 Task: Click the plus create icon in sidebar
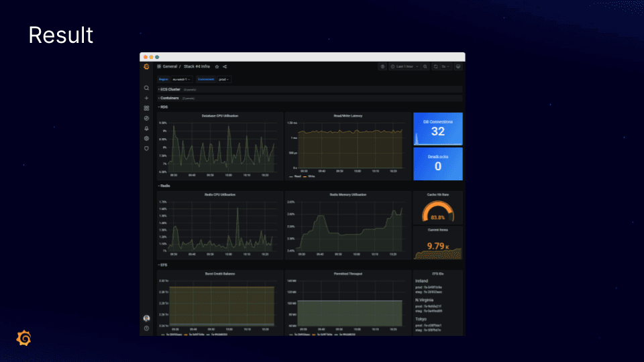click(x=146, y=98)
